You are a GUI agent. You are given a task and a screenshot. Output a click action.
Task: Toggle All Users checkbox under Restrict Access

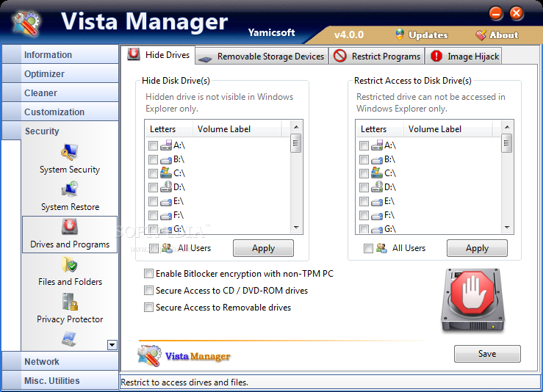[x=368, y=248]
